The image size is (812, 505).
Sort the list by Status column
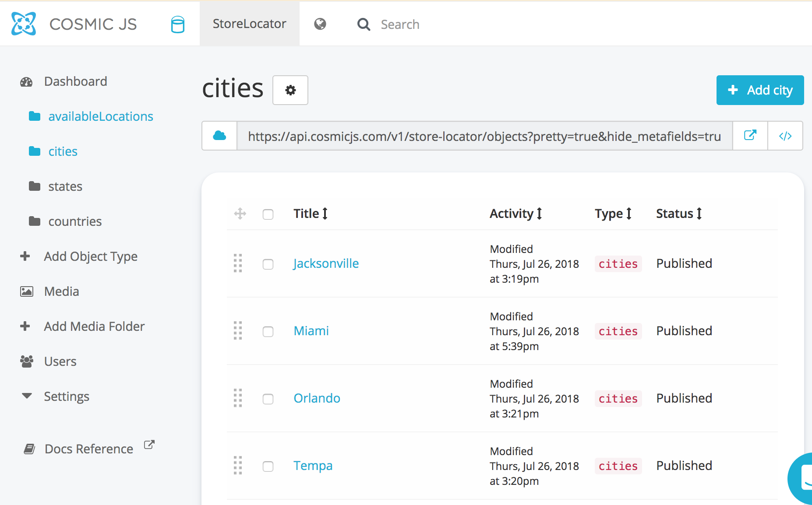click(678, 214)
